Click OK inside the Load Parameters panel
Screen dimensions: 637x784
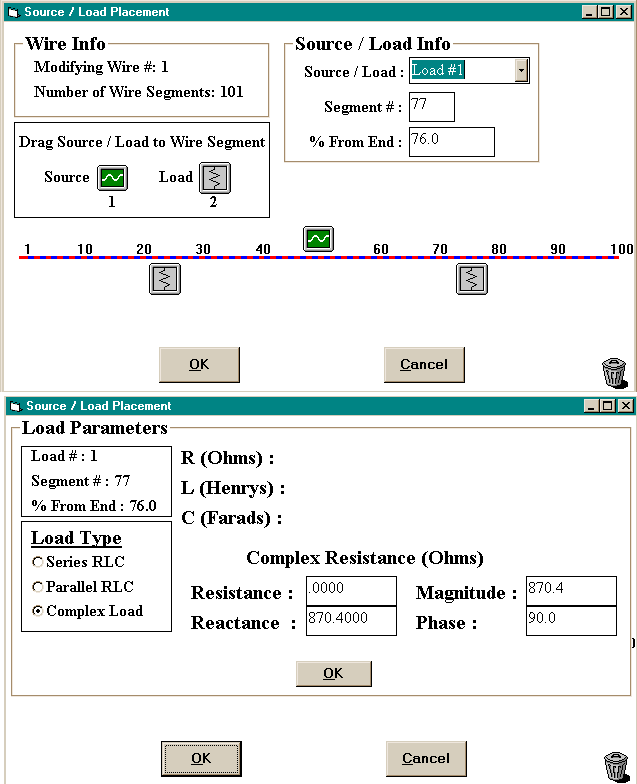point(333,673)
